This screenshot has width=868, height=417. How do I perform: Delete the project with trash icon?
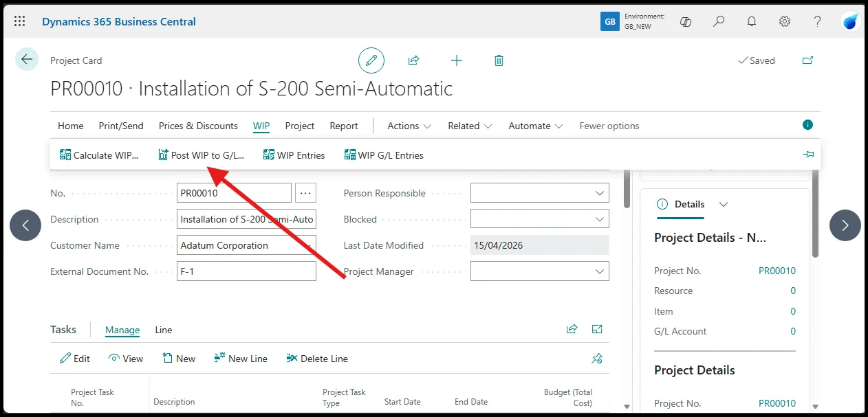(499, 60)
